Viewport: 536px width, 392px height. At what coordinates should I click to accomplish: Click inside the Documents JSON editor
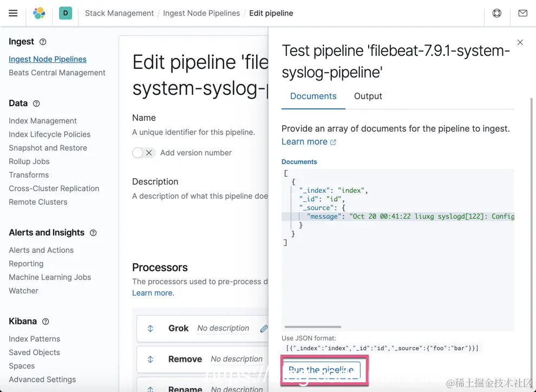[397, 271]
